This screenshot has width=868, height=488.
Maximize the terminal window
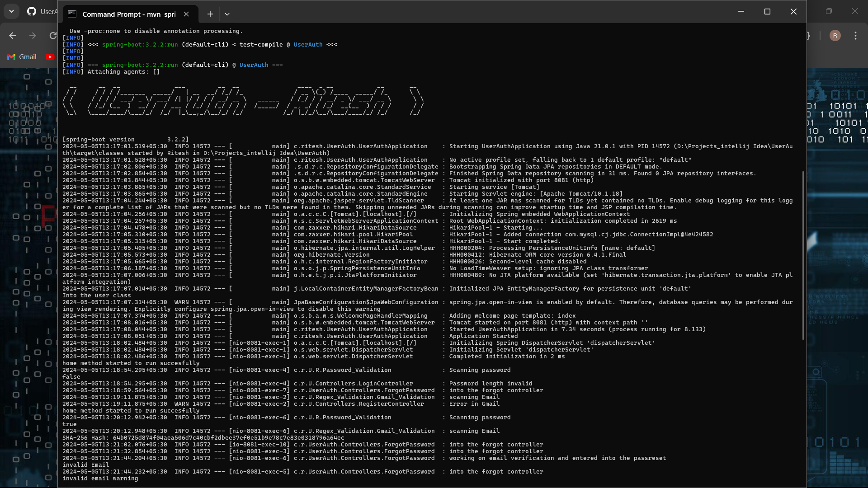(767, 11)
